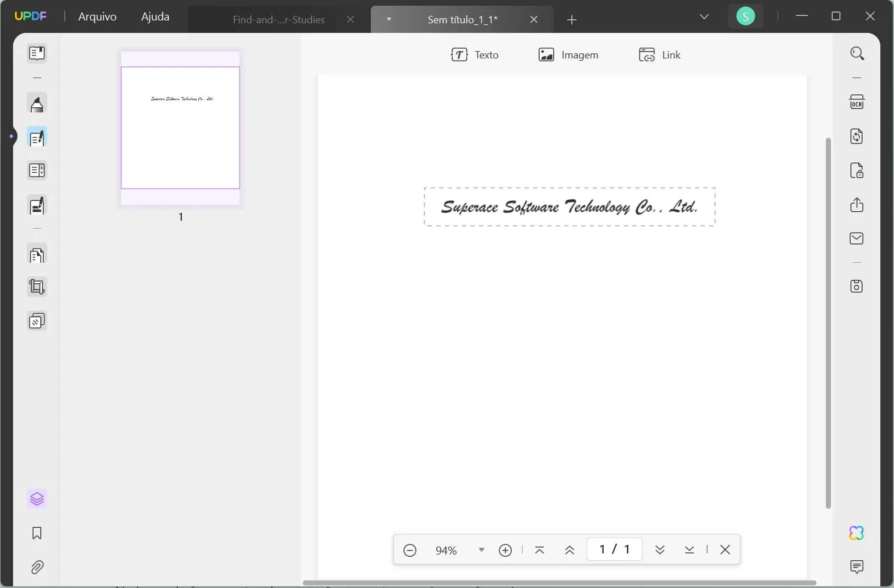
Task: Open the Bookmarks panel
Action: point(37,533)
